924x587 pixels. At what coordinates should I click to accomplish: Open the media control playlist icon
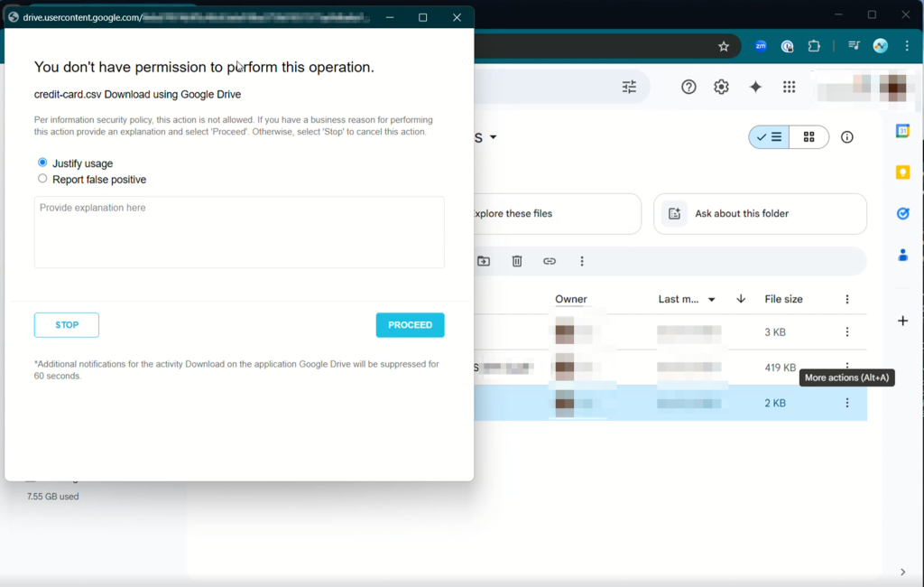(854, 46)
